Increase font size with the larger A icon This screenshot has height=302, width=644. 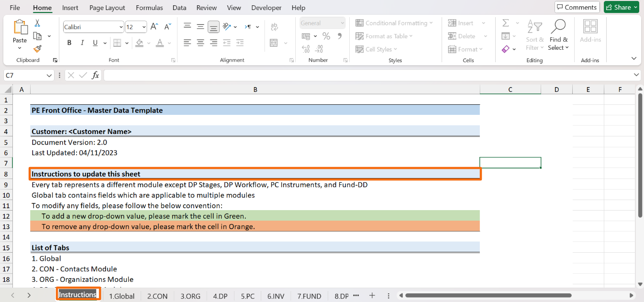(x=154, y=27)
